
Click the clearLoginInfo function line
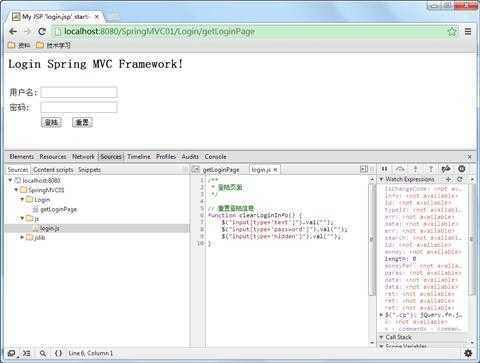tap(255, 215)
